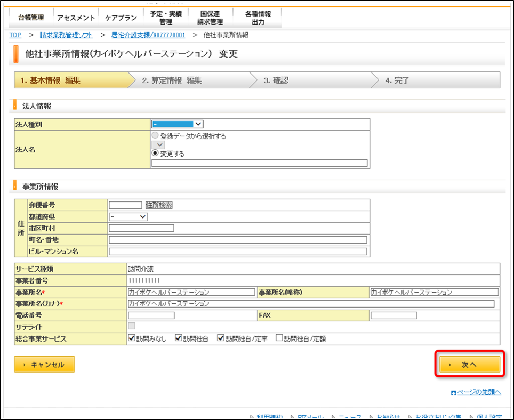Viewport: 514px width, 420px height.
Task: Follow the 居宅介護支援/9877770001 breadcrumb link
Action: 148,35
